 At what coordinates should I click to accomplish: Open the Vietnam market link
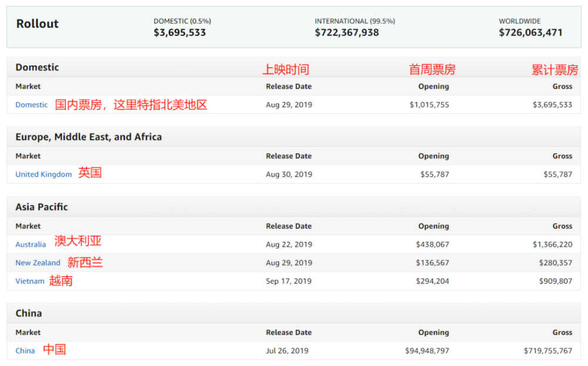[x=29, y=281]
